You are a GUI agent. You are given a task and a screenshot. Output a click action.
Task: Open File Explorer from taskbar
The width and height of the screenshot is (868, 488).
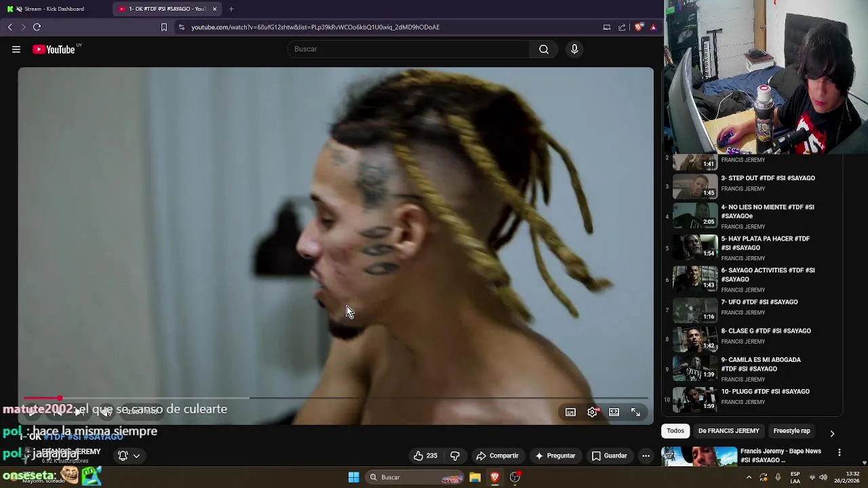(x=475, y=477)
